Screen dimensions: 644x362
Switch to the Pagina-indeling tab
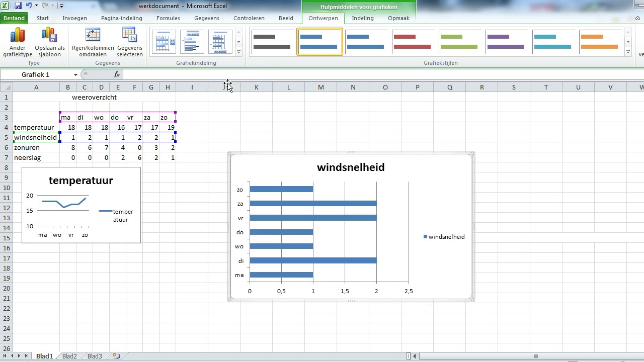click(121, 18)
